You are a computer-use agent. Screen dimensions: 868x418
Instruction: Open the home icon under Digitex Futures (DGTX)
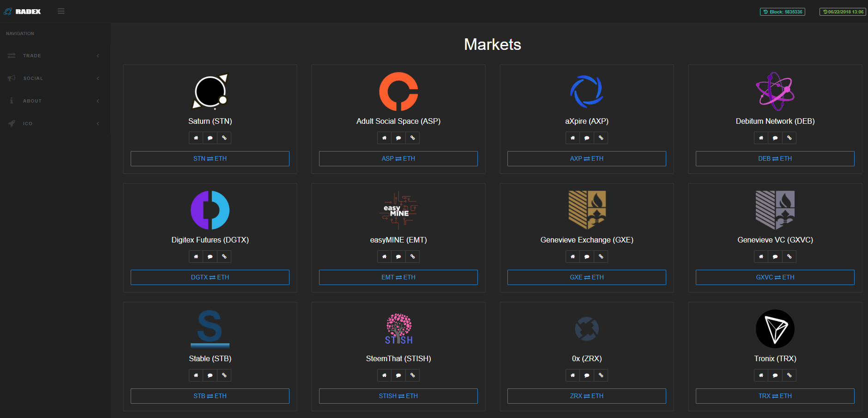click(x=196, y=256)
